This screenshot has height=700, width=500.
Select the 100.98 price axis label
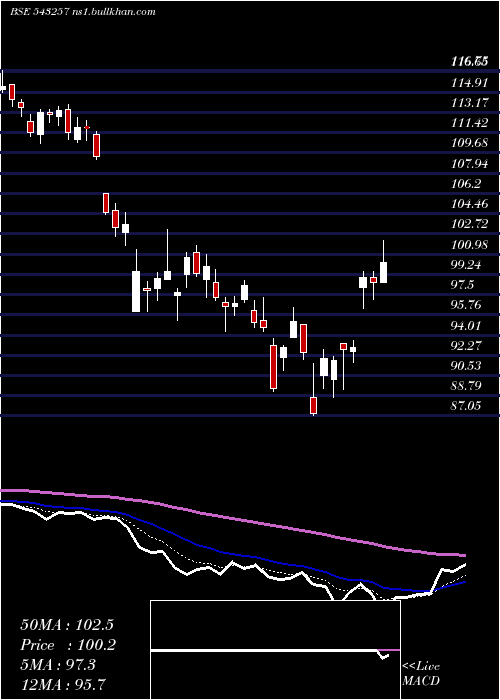[469, 245]
